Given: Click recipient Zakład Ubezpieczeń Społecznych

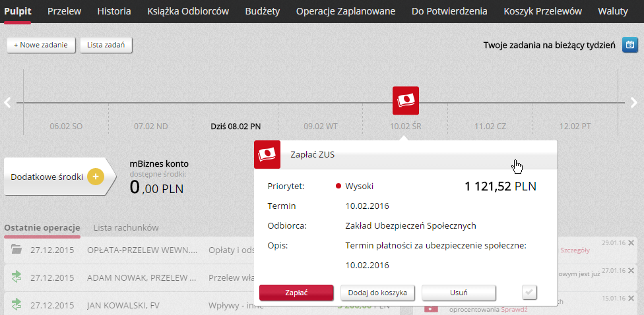Looking at the screenshot, I should coord(410,225).
